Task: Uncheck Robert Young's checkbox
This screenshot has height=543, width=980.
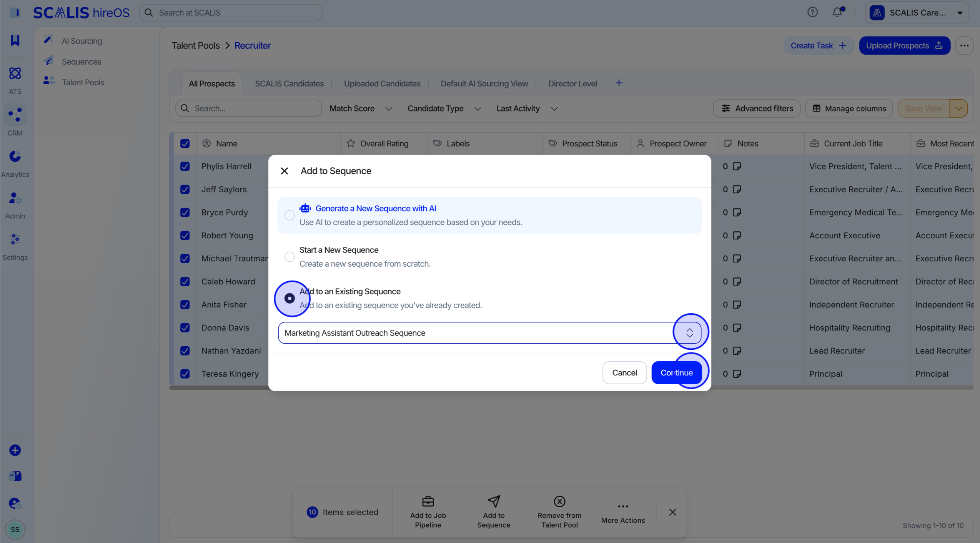Action: tap(185, 235)
